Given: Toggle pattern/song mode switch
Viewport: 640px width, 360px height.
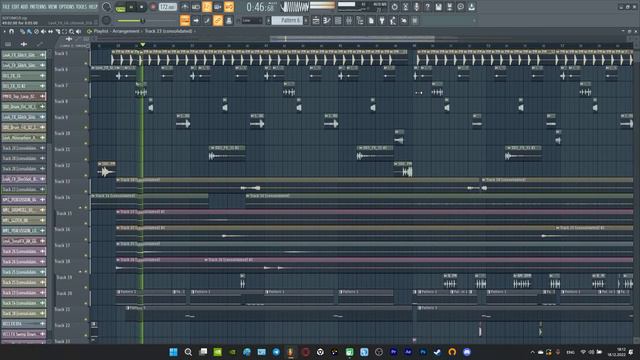Looking at the screenshot, I should 120,8.
